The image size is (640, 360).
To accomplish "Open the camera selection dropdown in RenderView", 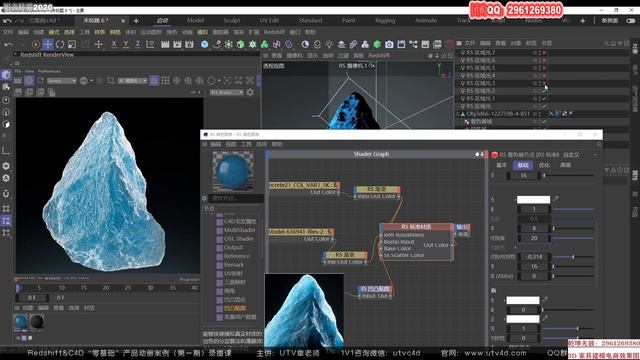I will coord(133,81).
